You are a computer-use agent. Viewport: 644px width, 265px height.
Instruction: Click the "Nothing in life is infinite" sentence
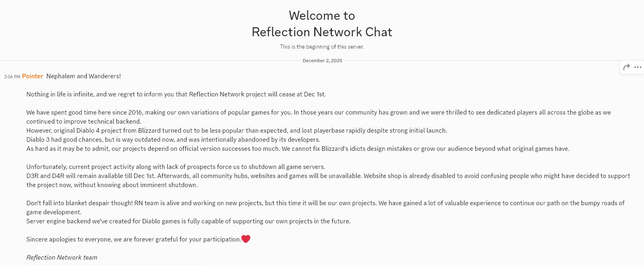pos(176,94)
